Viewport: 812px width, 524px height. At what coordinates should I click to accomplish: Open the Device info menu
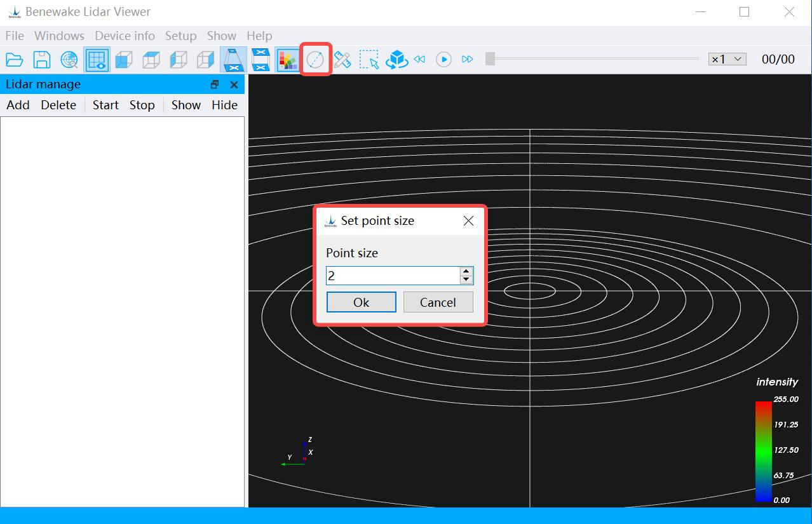coord(125,36)
